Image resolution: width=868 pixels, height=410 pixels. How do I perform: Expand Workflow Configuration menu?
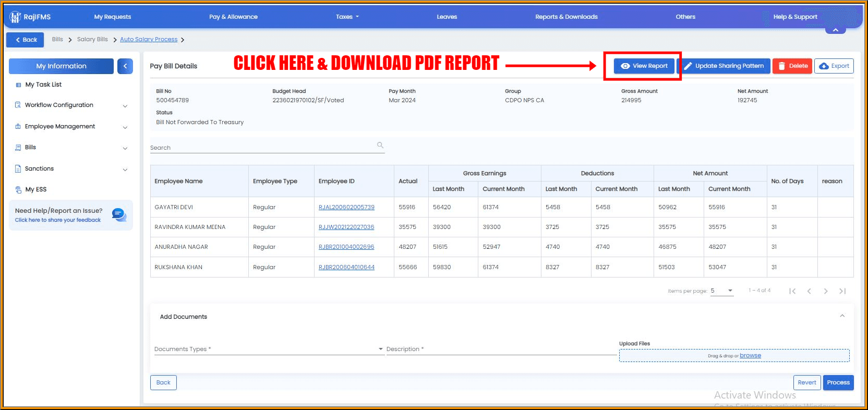[x=125, y=106]
